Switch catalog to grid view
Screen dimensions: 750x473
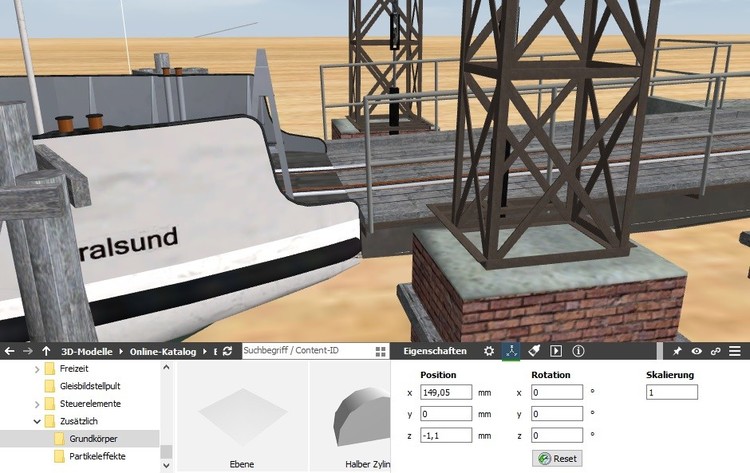tap(380, 352)
